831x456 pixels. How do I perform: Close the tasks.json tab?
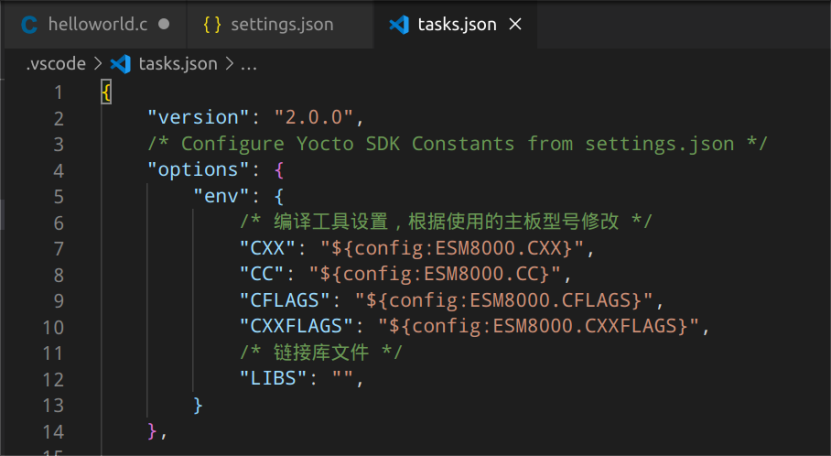click(x=515, y=24)
